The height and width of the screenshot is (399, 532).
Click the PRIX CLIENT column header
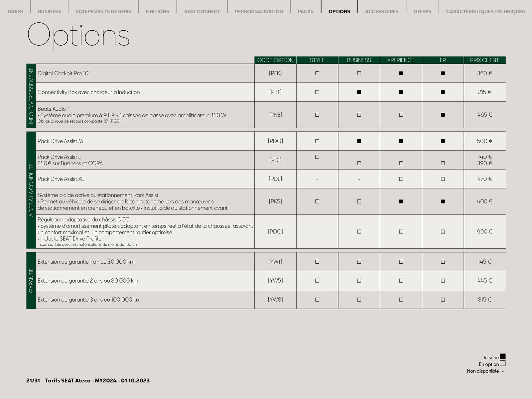(485, 60)
